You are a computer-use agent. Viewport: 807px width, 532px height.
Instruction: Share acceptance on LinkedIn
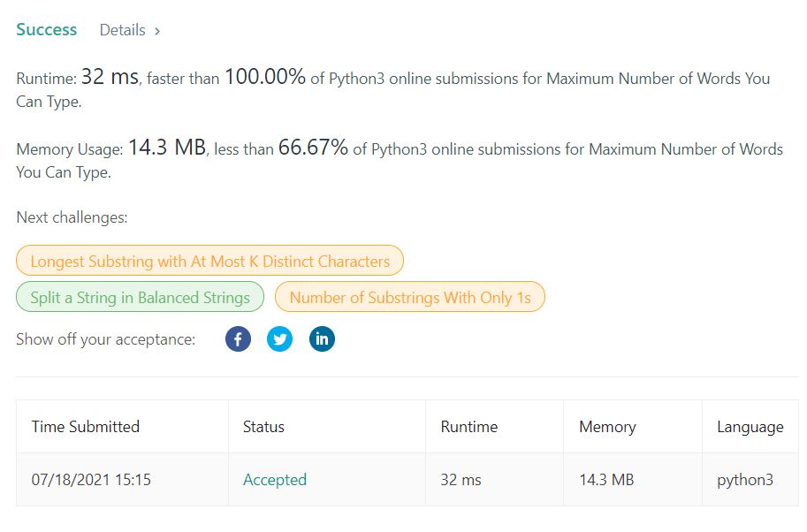point(322,339)
